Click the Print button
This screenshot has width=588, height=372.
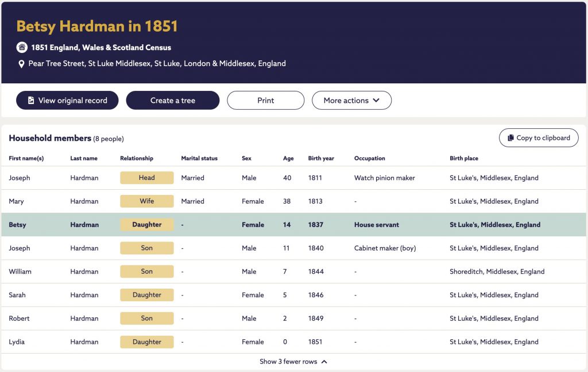tap(265, 100)
